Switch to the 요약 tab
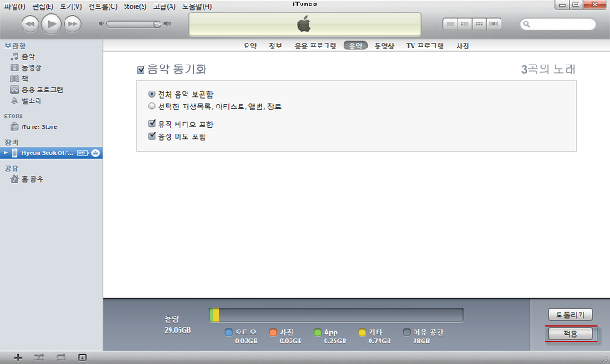This screenshot has width=610, height=364. [249, 46]
